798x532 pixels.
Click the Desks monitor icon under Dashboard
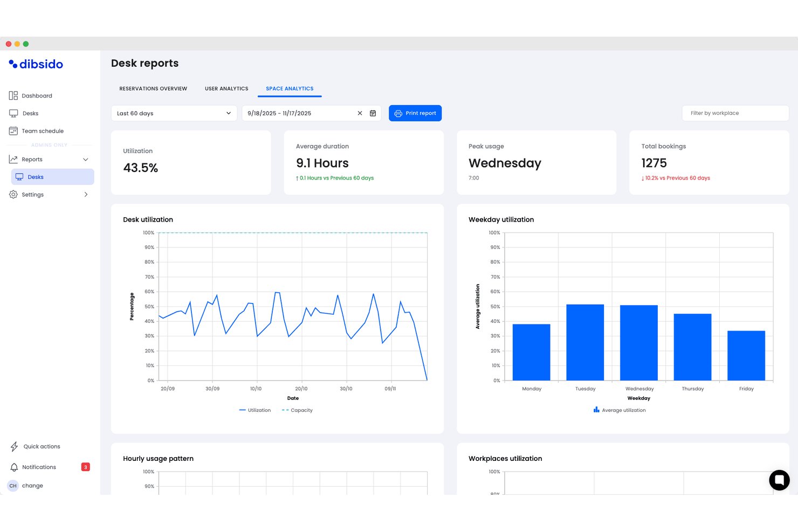click(13, 113)
